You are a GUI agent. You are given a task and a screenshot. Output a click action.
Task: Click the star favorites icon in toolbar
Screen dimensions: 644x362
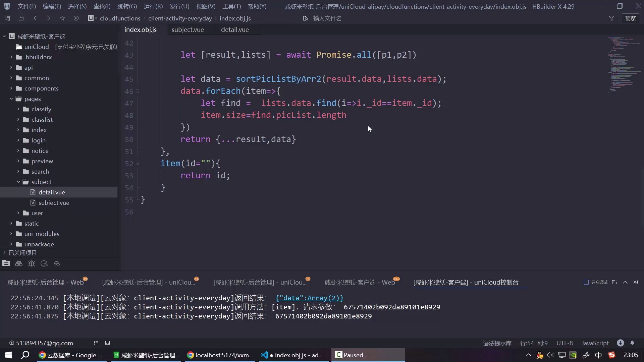coord(62,18)
